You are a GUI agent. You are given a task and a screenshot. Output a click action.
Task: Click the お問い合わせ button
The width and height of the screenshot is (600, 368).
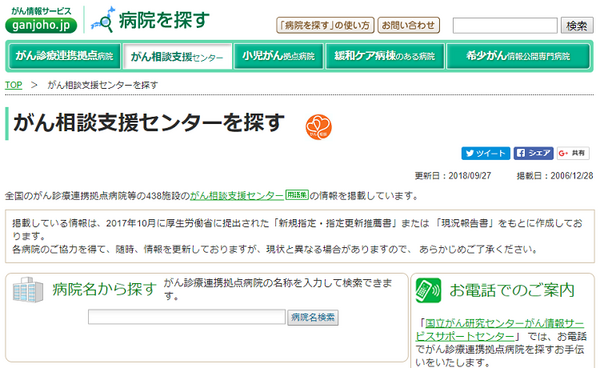point(408,25)
